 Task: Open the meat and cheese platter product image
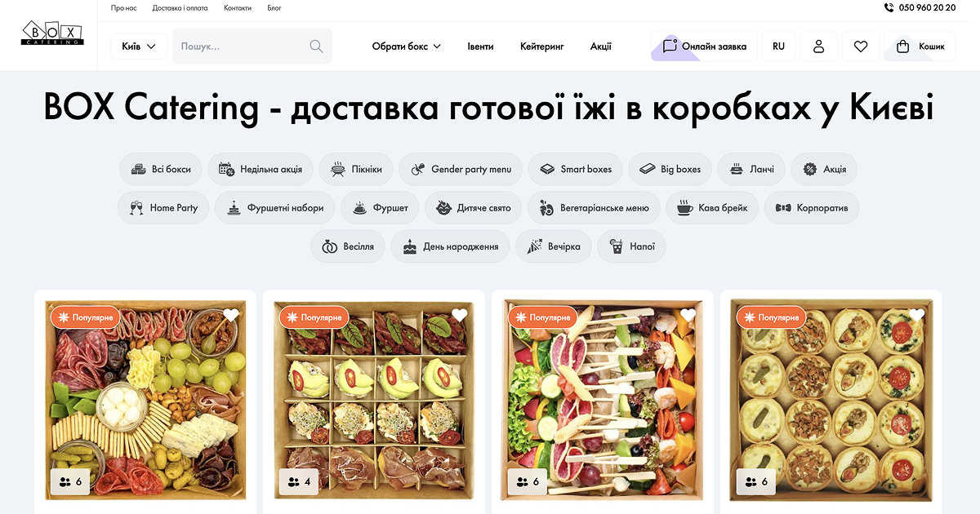click(145, 400)
